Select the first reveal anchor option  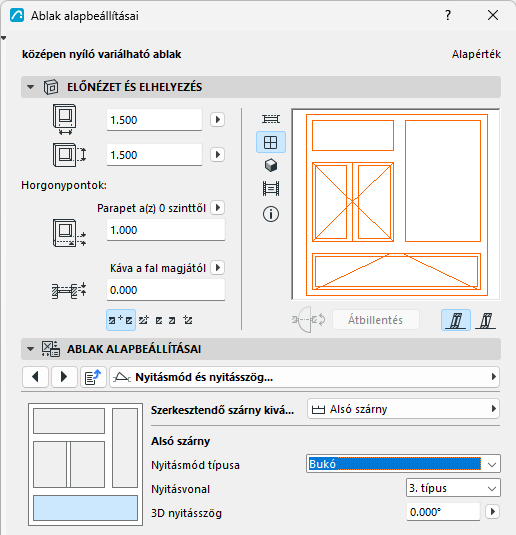coord(121,320)
